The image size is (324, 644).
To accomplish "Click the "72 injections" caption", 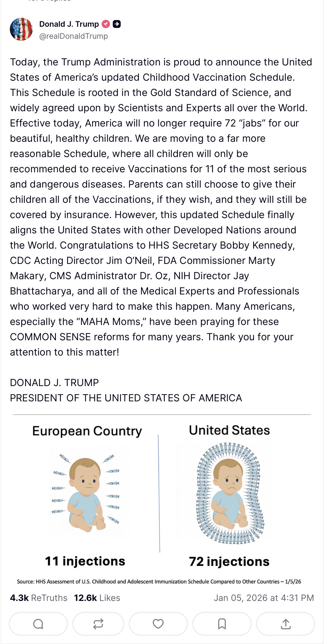I will [x=229, y=562].
